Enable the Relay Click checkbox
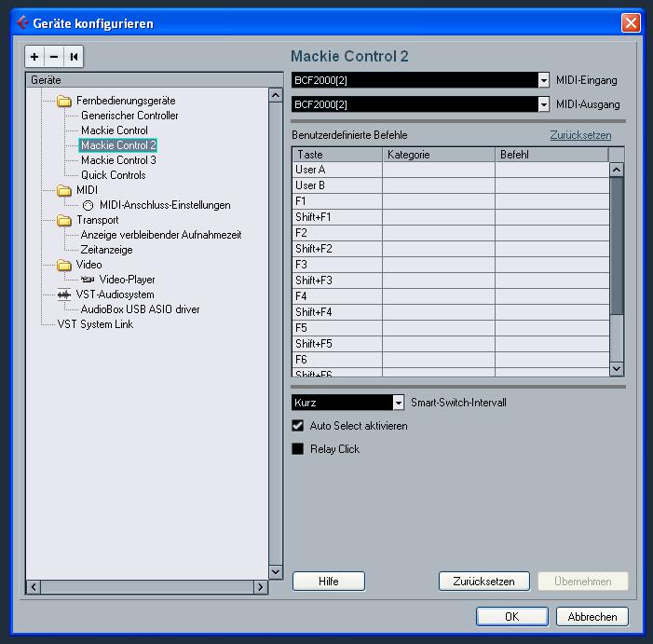This screenshot has width=653, height=644. 298,449
